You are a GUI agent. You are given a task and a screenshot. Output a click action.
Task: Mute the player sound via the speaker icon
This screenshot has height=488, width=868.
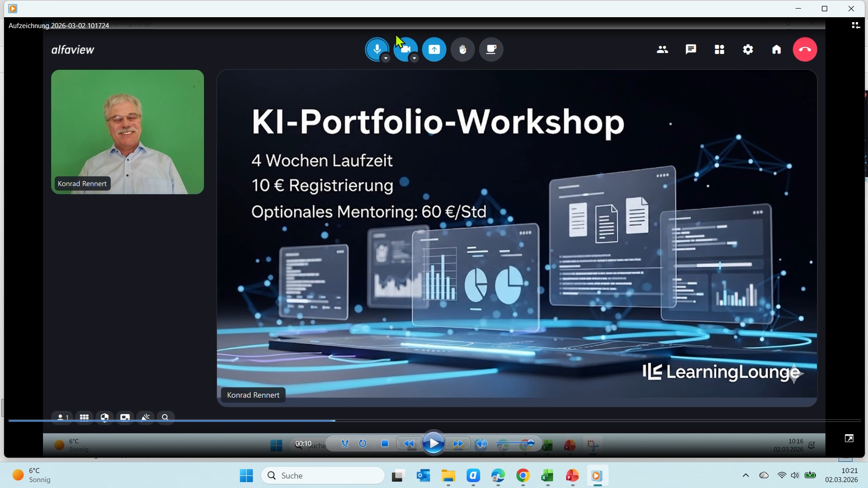[482, 444]
